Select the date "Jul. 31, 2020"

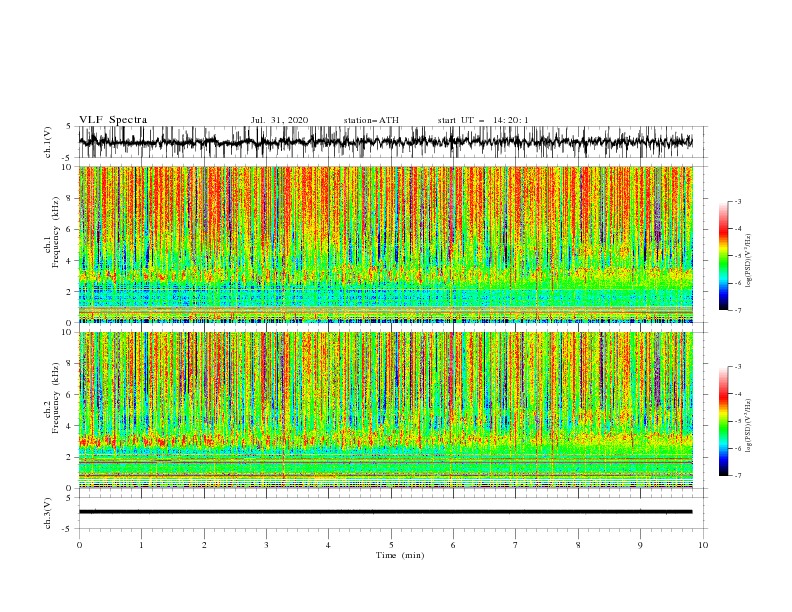(x=279, y=120)
